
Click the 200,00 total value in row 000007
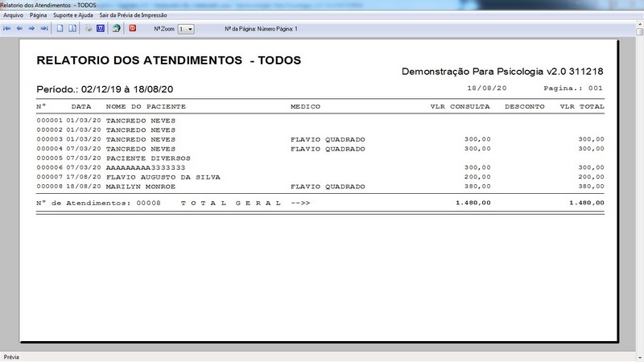[591, 177]
